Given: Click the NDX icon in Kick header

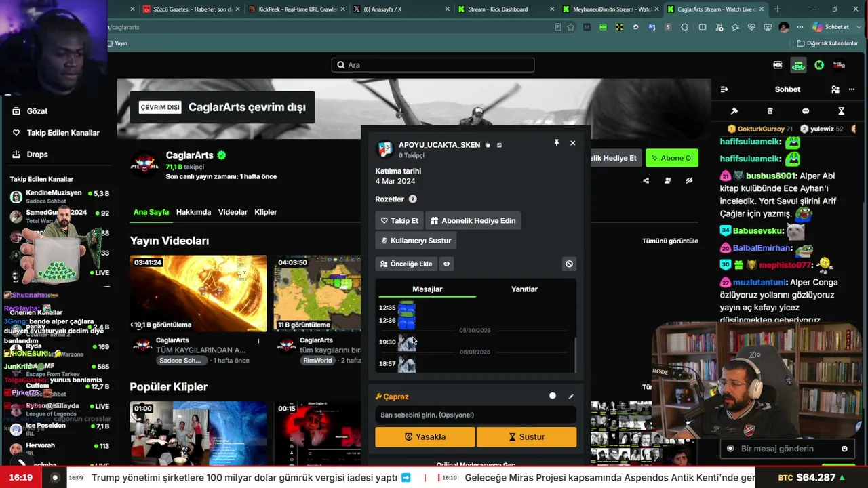Looking at the screenshot, I should (x=778, y=65).
